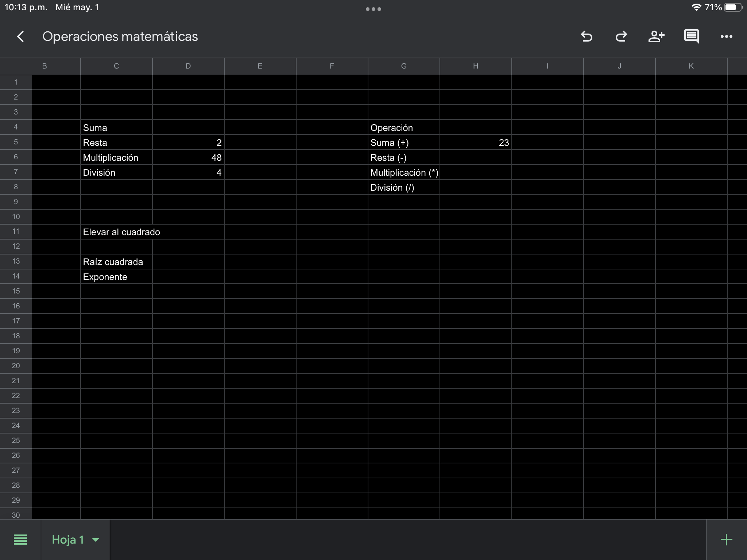
Task: Open the share/add person icon
Action: pyautogui.click(x=656, y=36)
